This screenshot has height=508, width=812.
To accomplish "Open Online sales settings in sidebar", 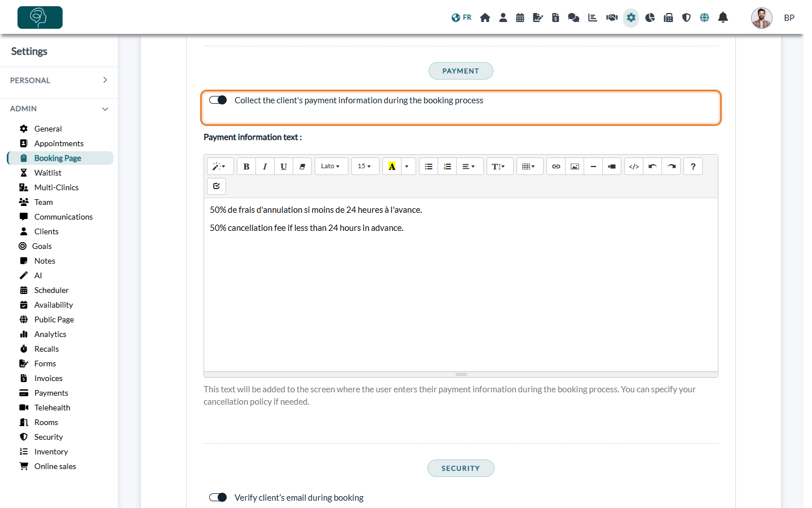I will (x=55, y=466).
